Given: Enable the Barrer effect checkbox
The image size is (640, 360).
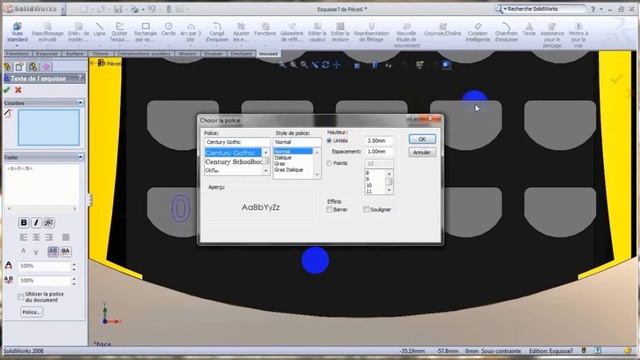Looking at the screenshot, I should click(329, 209).
